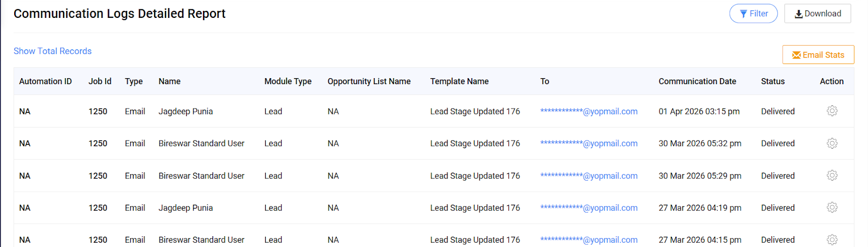Click gear icon for 01 Apr 2026 03:15 pm row
Screen dimensions: 868x247
[x=832, y=111]
